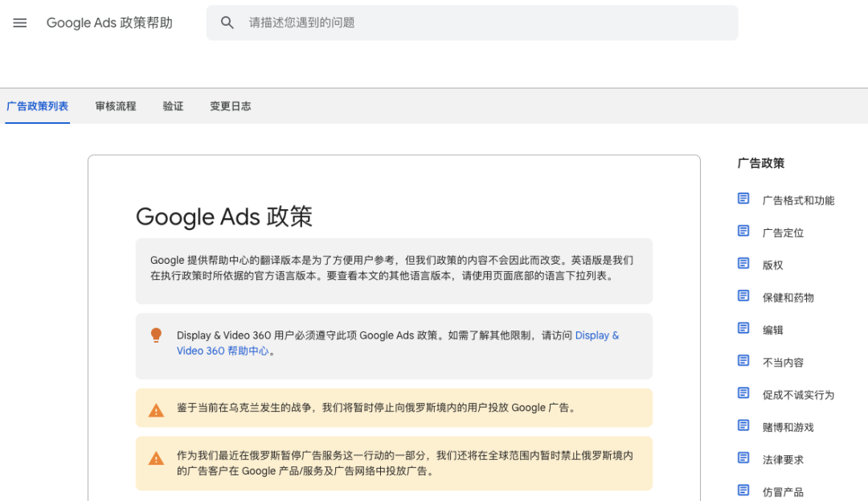The height and width of the screenshot is (501, 868).
Task: Click the 鉴于当前在乌克兰发生的战争 notice text
Action: pos(378,408)
